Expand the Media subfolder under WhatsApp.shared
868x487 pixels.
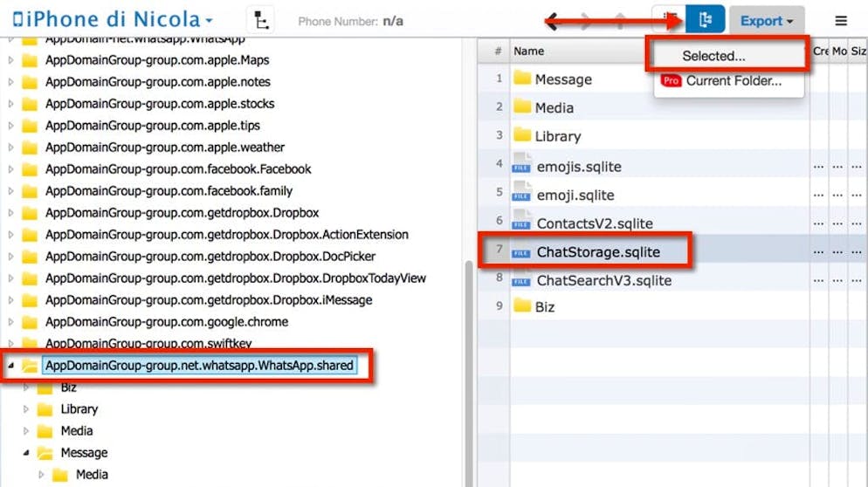click(26, 430)
